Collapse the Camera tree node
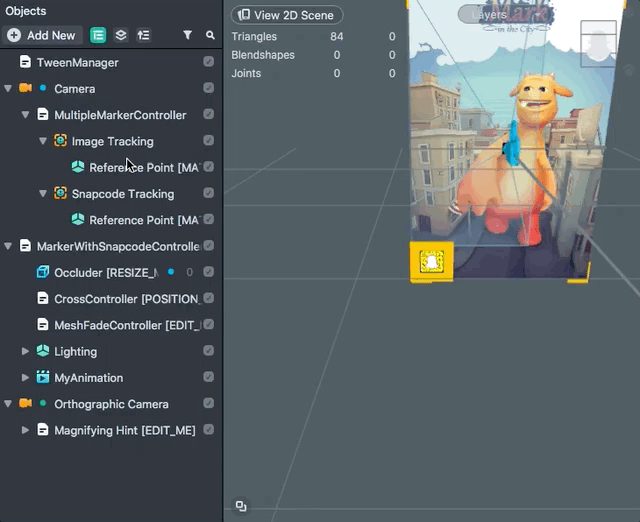 (8, 89)
